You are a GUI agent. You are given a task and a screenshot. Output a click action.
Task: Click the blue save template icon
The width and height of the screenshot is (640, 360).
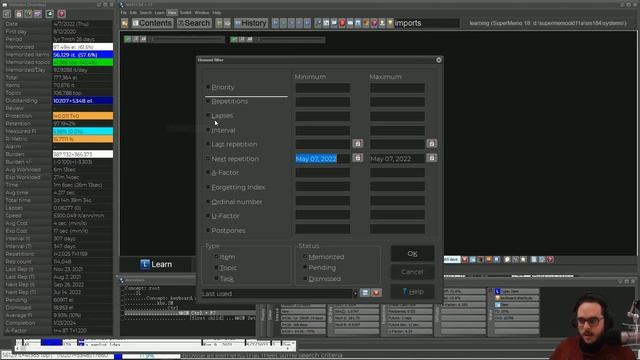(365, 293)
